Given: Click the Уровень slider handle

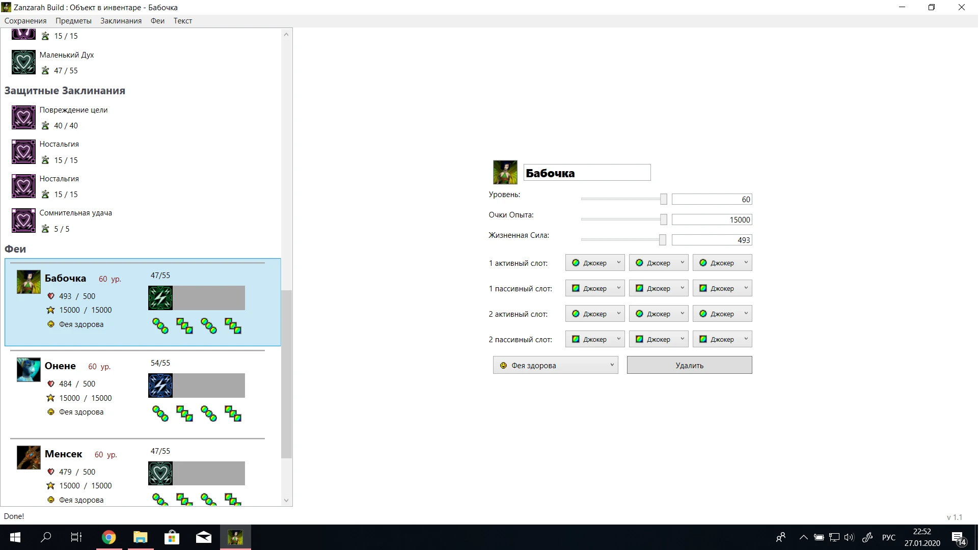Looking at the screenshot, I should pyautogui.click(x=663, y=199).
